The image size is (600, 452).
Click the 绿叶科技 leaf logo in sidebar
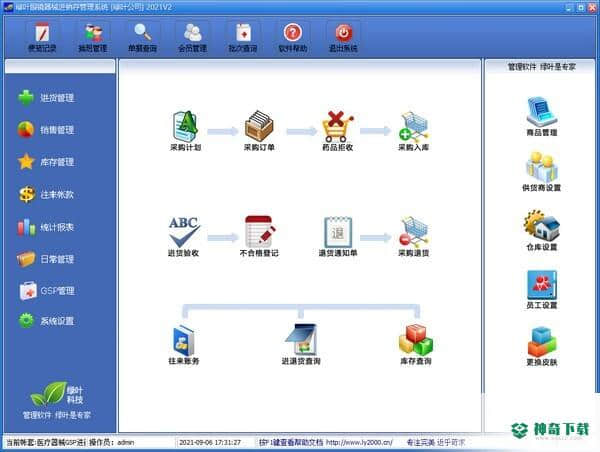(57, 394)
